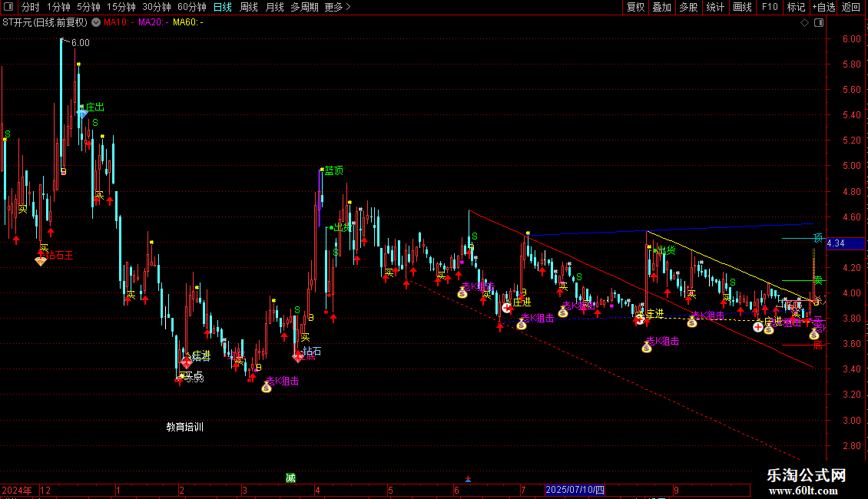Viewport: 868px width, 499px height.
Task: Switch to 5分钟 period
Action: pyautogui.click(x=88, y=7)
